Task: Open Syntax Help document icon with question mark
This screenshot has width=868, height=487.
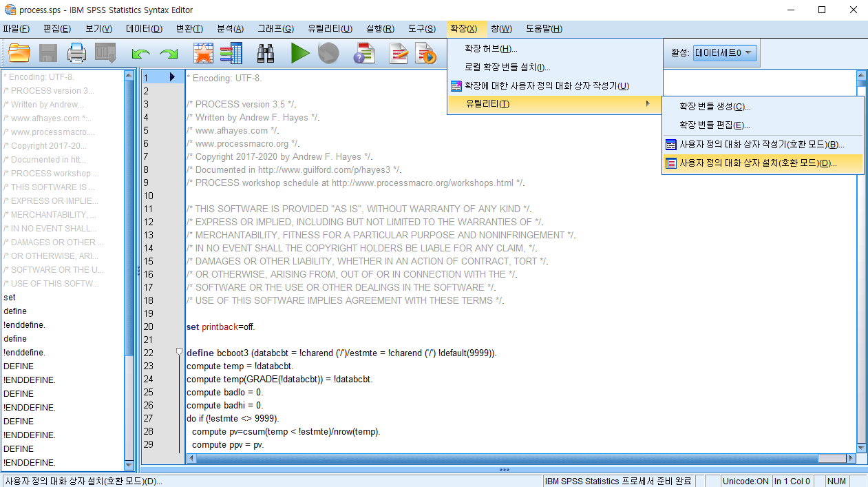Action: tap(363, 53)
